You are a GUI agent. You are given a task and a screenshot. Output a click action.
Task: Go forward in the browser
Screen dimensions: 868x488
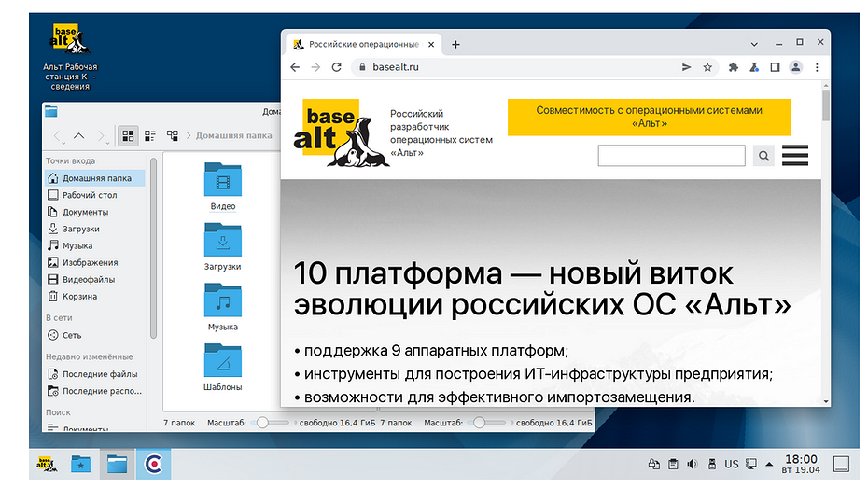click(x=315, y=67)
